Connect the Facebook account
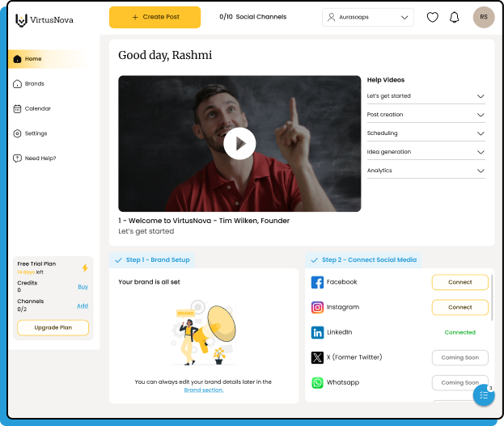 pos(460,282)
